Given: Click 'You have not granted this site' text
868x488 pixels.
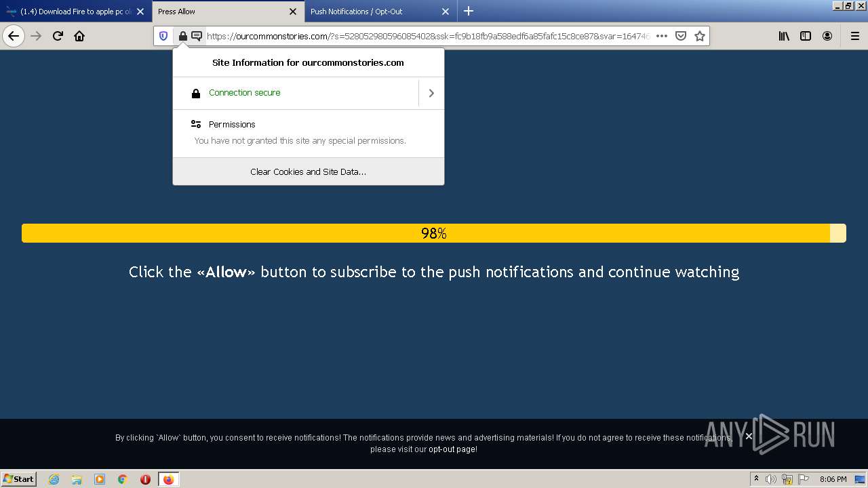Looking at the screenshot, I should coord(300,141).
